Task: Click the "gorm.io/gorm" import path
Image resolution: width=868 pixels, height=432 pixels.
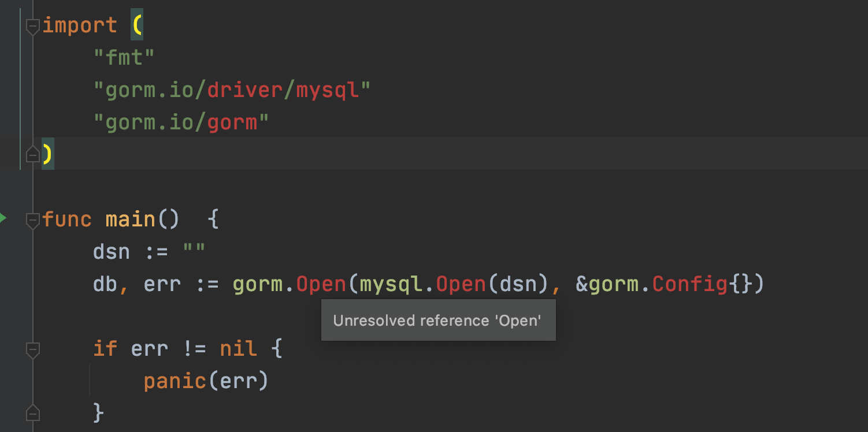Action: click(181, 122)
